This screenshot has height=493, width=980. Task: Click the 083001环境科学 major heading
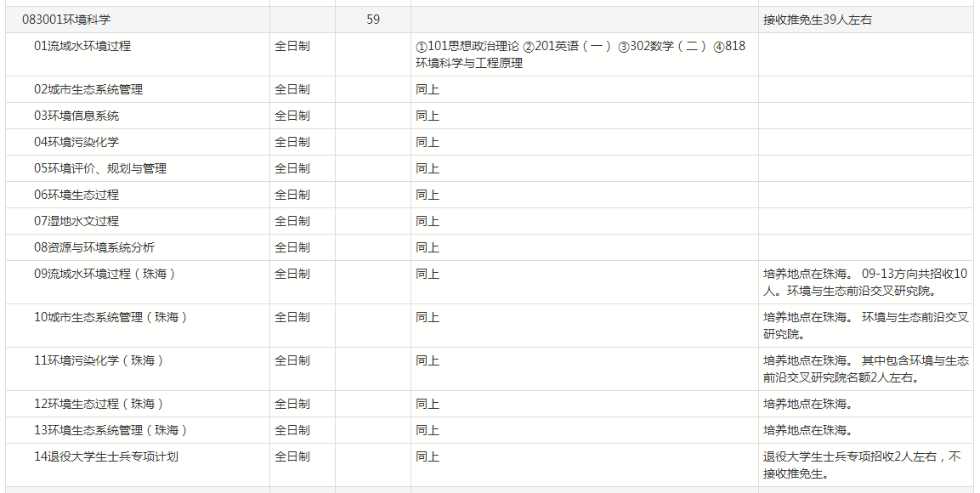click(66, 20)
